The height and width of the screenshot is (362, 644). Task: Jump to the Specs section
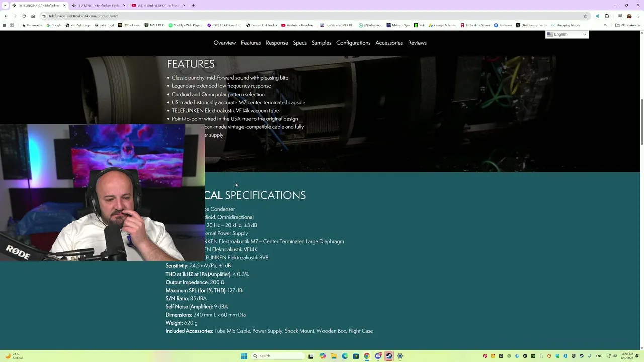coord(300,43)
